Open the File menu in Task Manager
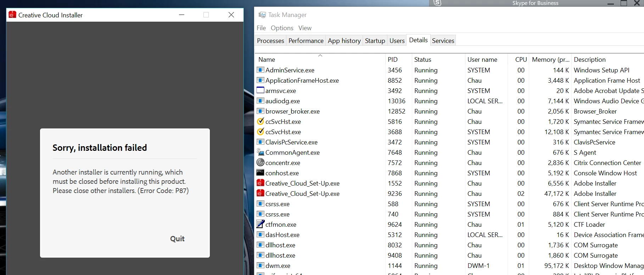Viewport: 644px width, 275px height. pyautogui.click(x=261, y=28)
